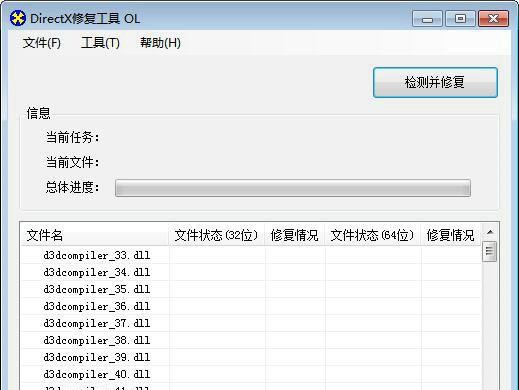Open the 帮助(H) menu
The image size is (519, 390).
coord(160,43)
